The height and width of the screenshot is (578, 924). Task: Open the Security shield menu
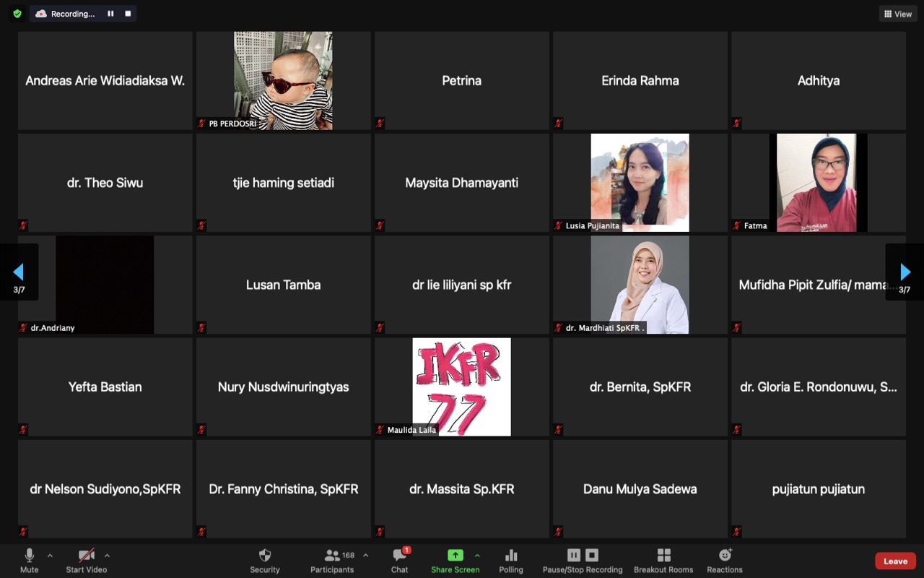click(x=265, y=560)
